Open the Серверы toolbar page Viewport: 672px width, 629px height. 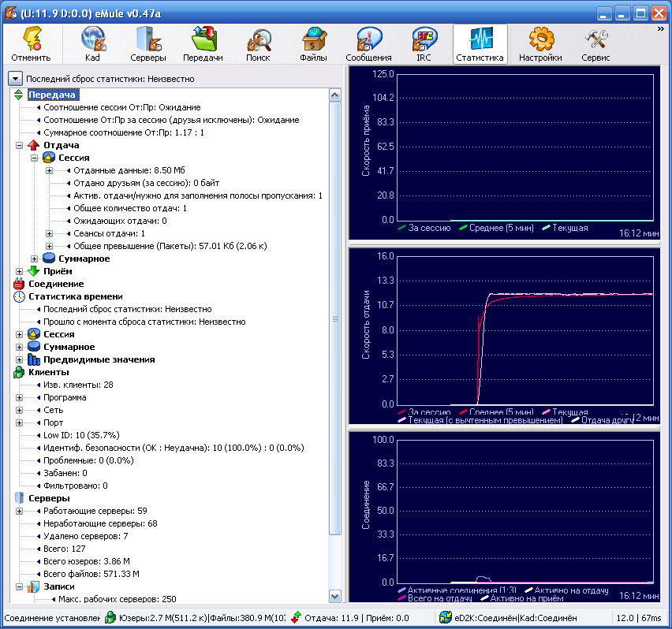pyautogui.click(x=147, y=44)
